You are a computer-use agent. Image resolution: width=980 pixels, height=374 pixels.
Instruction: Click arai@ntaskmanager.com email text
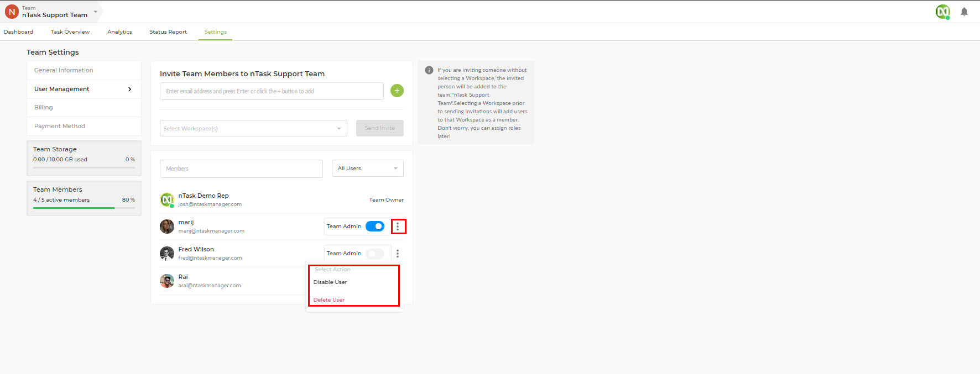(x=210, y=286)
